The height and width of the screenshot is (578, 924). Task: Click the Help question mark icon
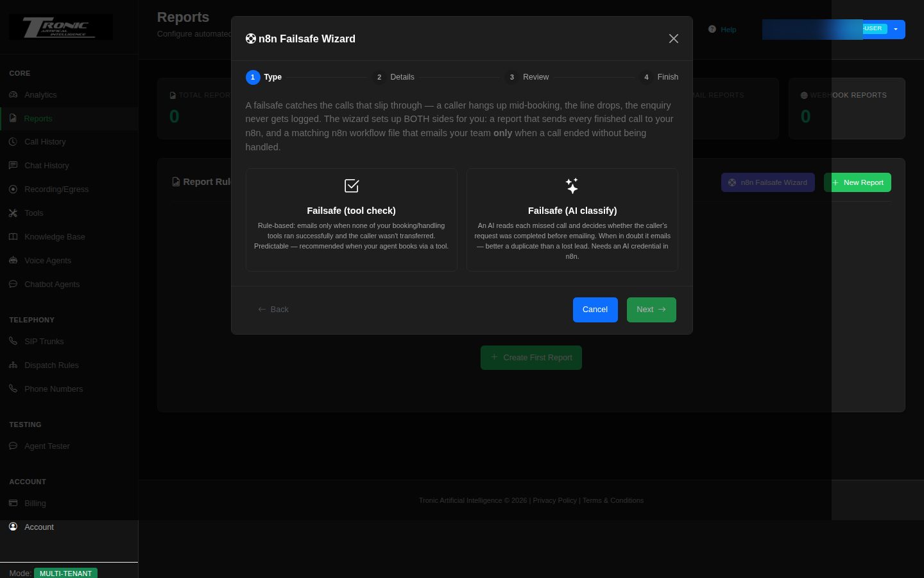pyautogui.click(x=712, y=30)
